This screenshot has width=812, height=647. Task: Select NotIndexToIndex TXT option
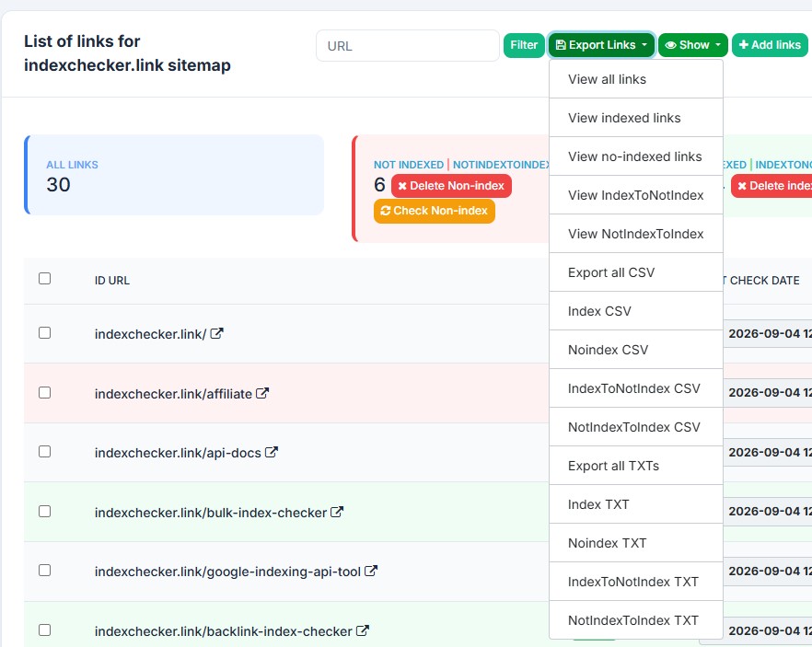click(x=636, y=620)
